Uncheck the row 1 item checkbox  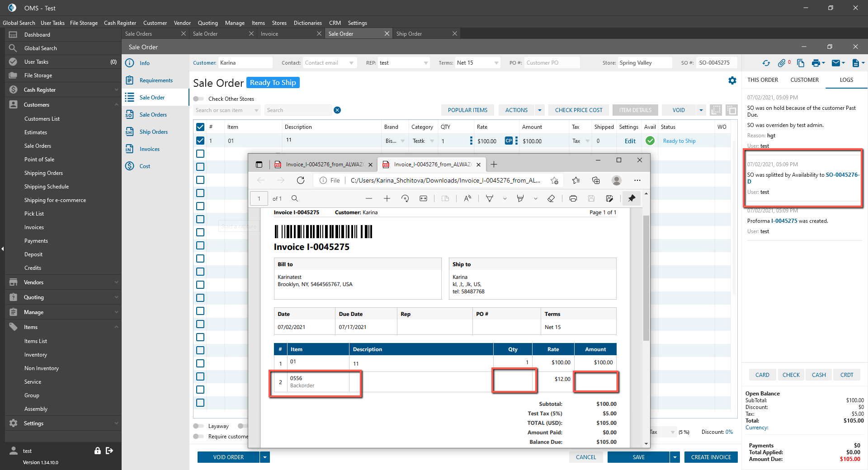pyautogui.click(x=200, y=141)
